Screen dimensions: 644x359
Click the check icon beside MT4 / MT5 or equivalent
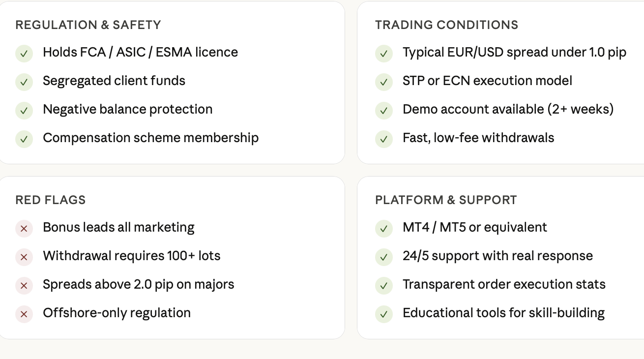(384, 228)
